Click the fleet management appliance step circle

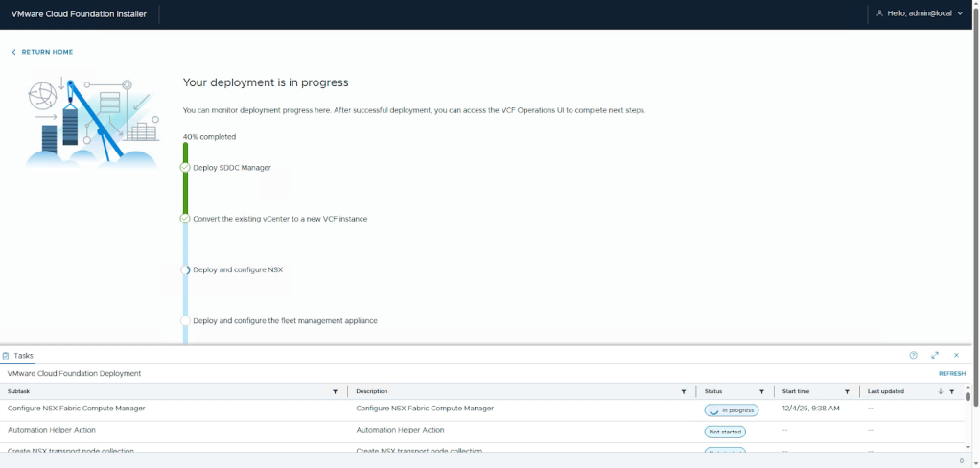click(x=185, y=320)
